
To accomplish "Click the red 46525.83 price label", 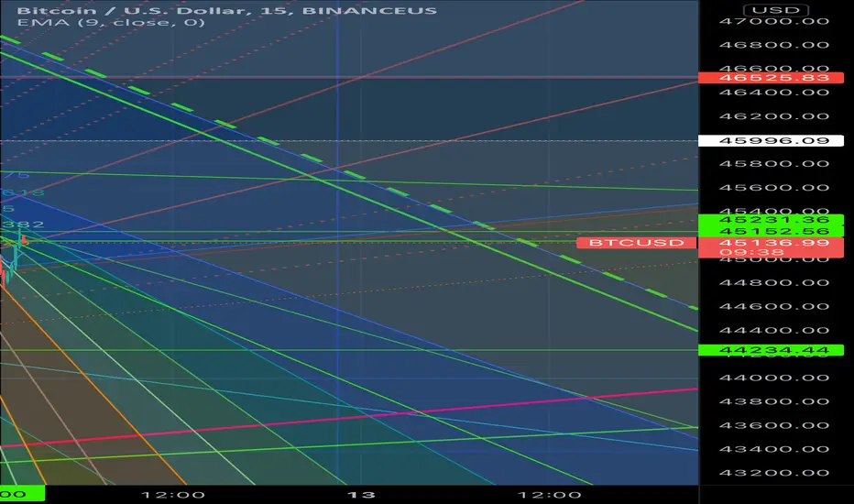I will [x=772, y=78].
